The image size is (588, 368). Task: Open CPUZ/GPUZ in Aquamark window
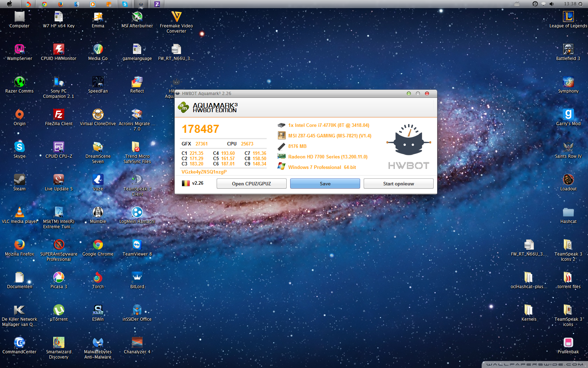point(251,184)
